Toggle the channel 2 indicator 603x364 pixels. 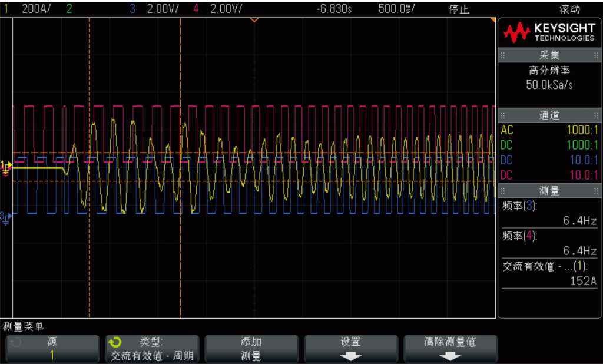[x=69, y=9]
